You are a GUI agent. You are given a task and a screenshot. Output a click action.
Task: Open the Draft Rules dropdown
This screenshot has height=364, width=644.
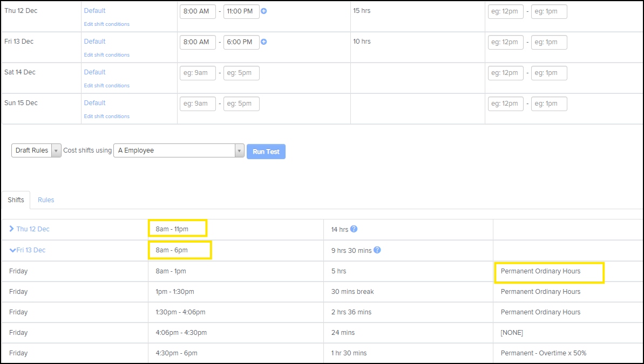pyautogui.click(x=36, y=150)
